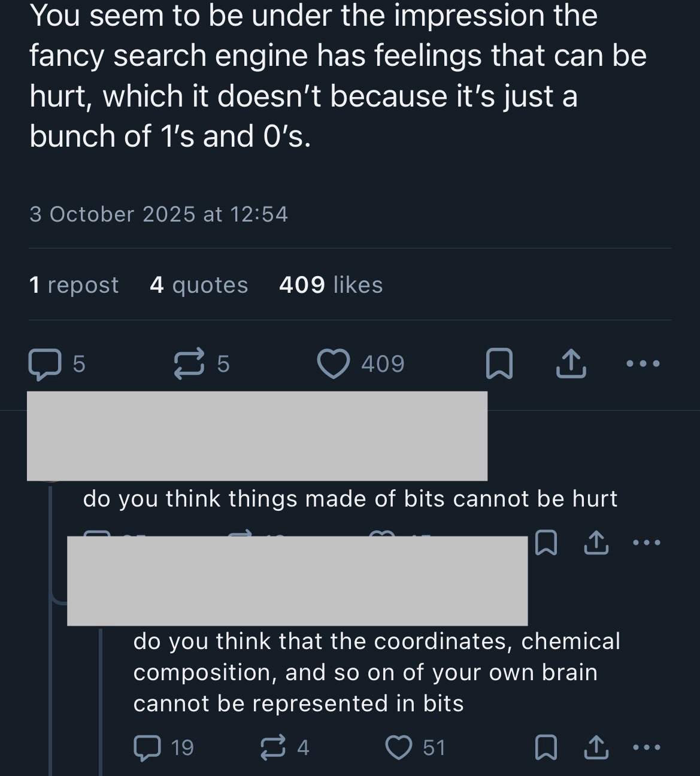This screenshot has width=700, height=776.
Task: Open more options on 'bits cannot be hurt' reply
Action: tap(646, 543)
